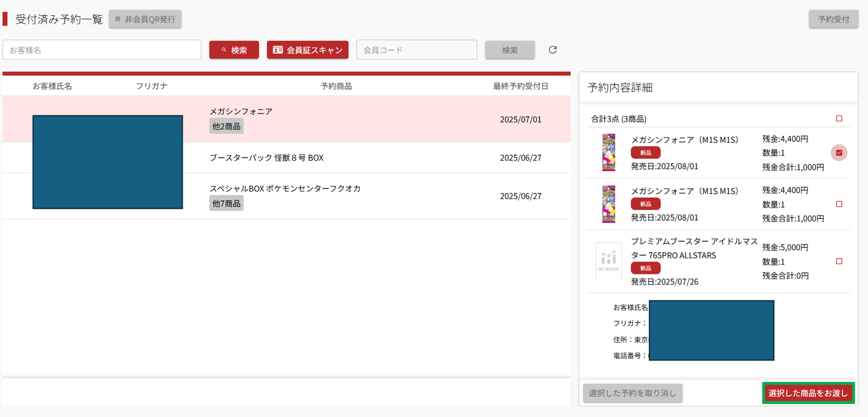Image resolution: width=868 pixels, height=417 pixels.
Task: Click 選択した商品をお渡し button
Action: 808,393
